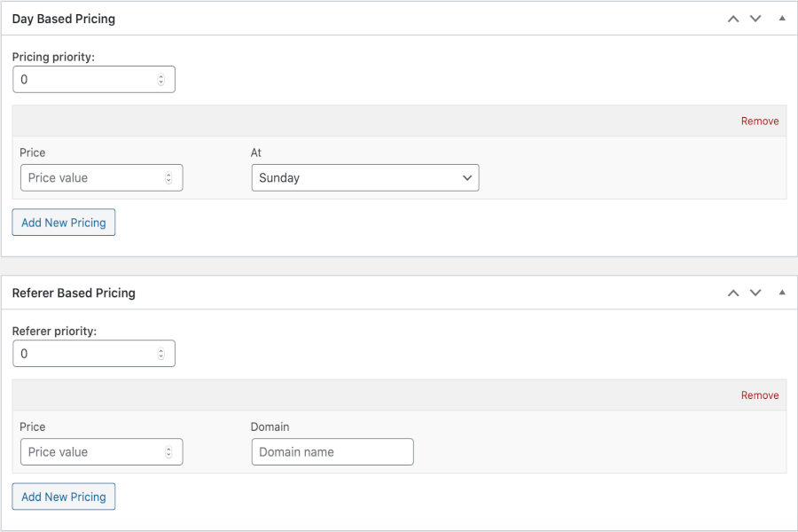This screenshot has height=532, width=798.
Task: Remove the day based pricing row
Action: [759, 121]
